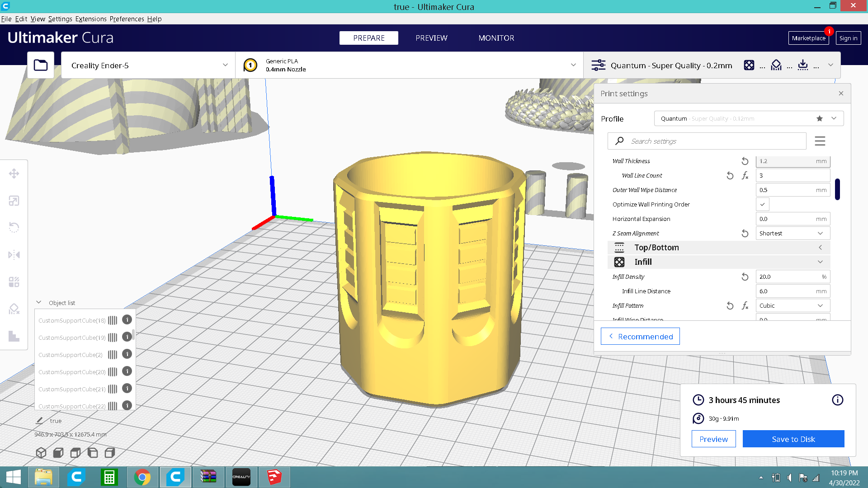
Task: Switch to the top view cube icon
Action: pos(75,453)
